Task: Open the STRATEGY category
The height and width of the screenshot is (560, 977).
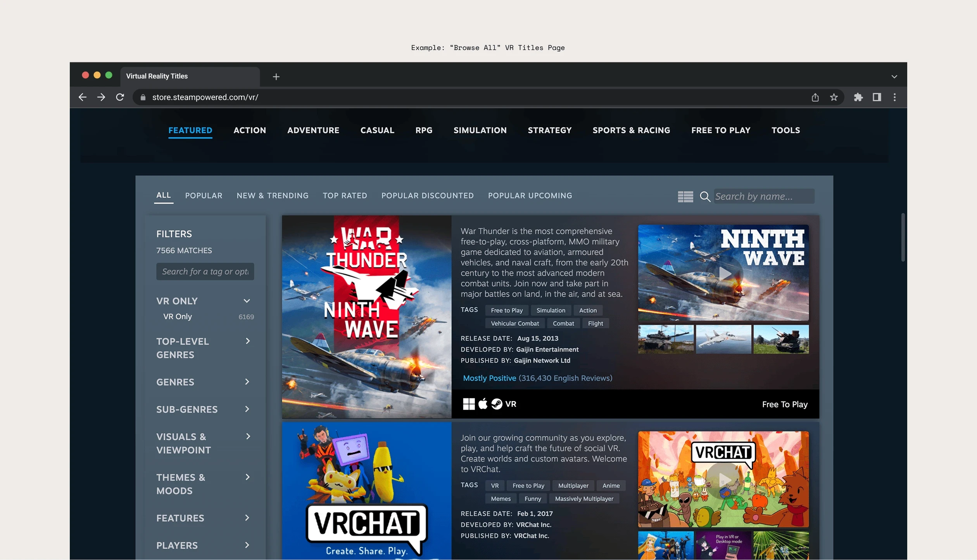Action: [x=550, y=130]
